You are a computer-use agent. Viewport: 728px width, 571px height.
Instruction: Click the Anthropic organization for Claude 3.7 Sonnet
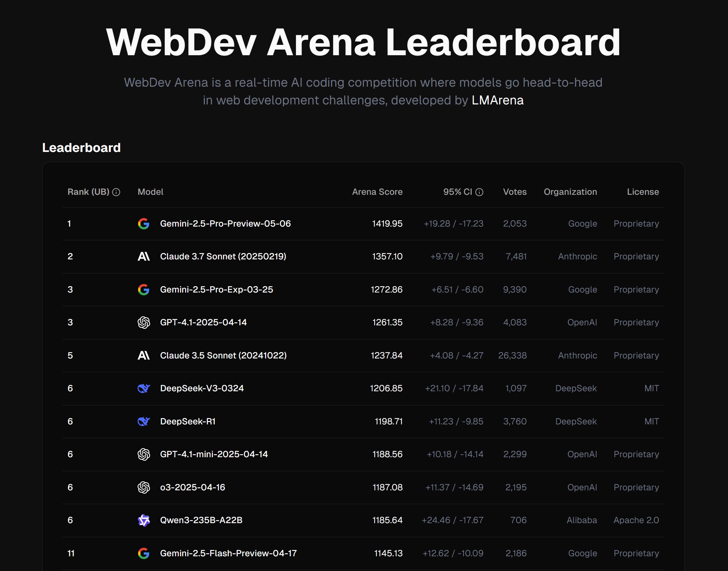577,256
